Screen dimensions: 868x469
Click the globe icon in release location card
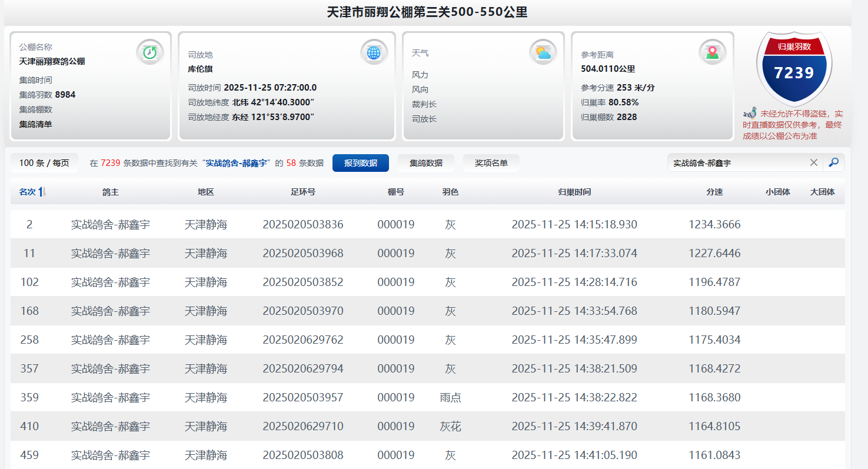[x=374, y=52]
